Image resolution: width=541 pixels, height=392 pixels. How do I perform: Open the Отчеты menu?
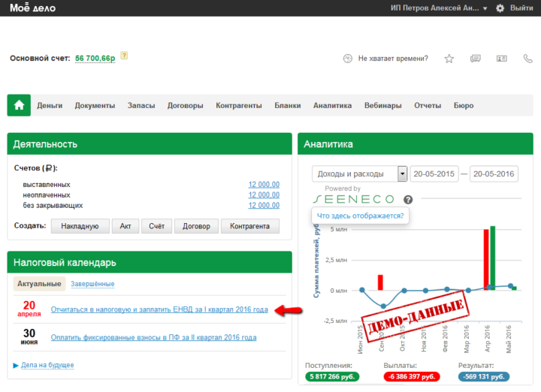(428, 105)
